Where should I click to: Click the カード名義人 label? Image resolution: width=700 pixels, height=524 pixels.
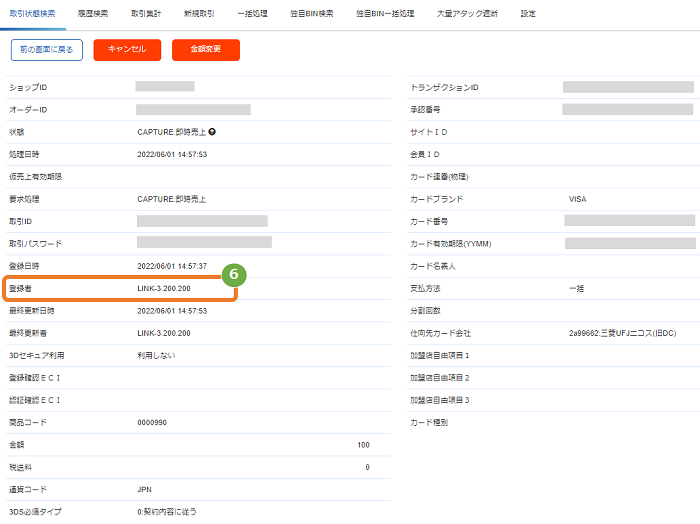(433, 266)
